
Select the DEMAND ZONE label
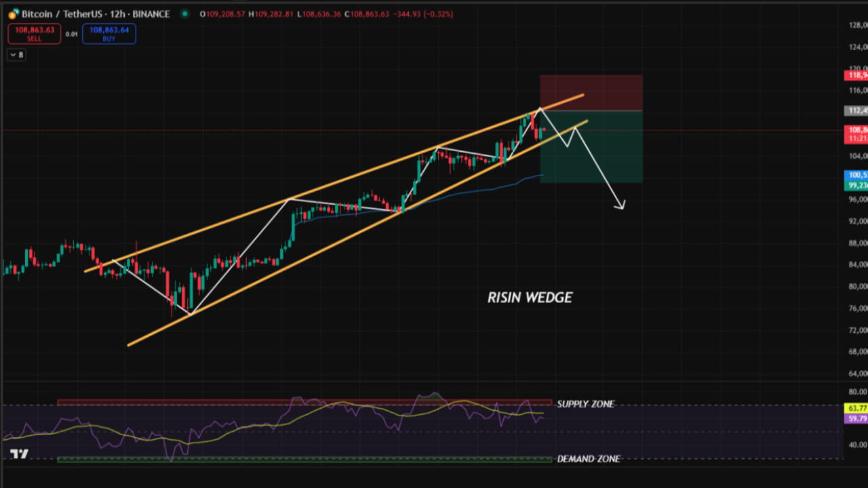589,459
